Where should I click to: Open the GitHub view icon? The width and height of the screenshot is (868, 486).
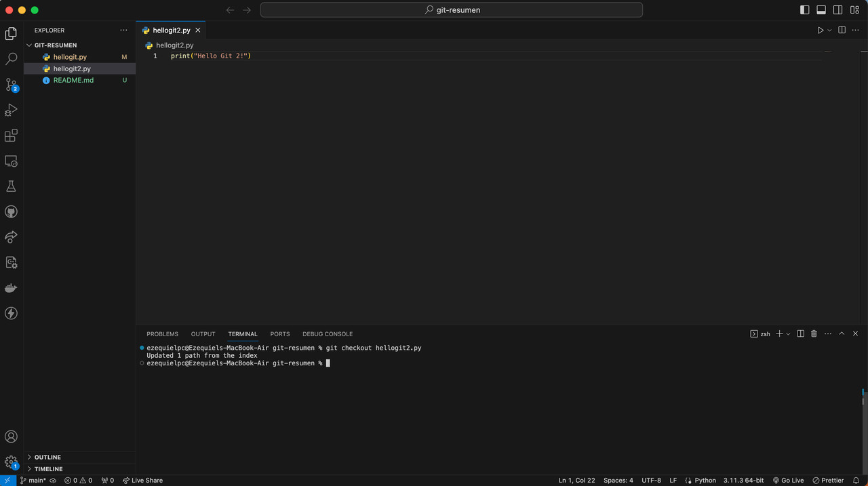tap(11, 212)
